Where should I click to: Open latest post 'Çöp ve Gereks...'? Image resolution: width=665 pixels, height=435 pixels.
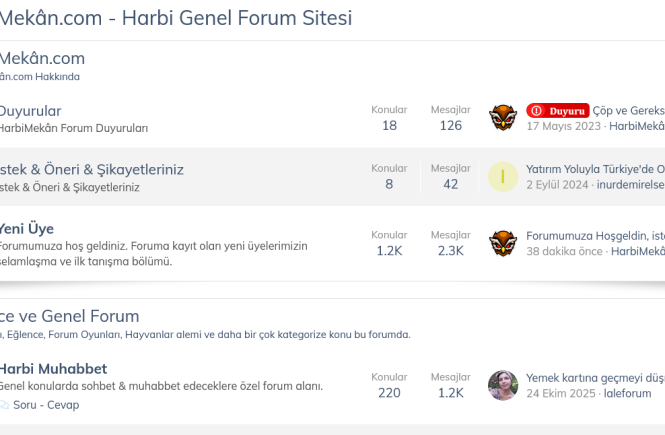628,110
